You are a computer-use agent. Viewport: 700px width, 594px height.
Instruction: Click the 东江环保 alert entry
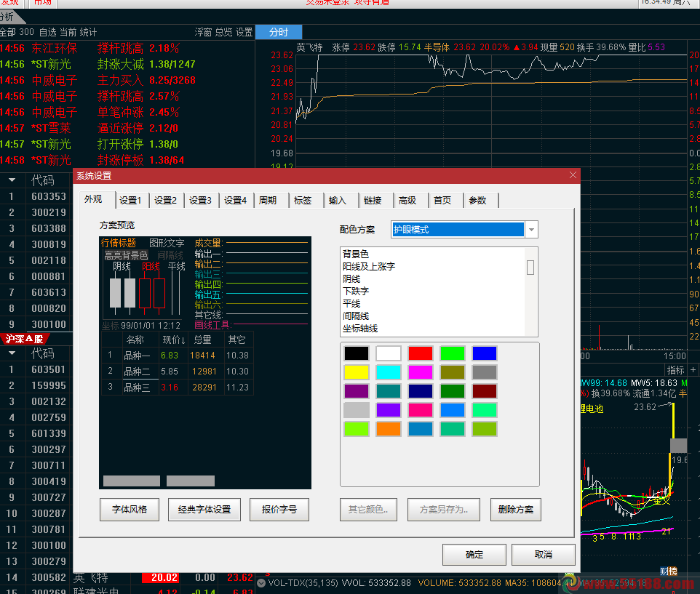coord(55,48)
